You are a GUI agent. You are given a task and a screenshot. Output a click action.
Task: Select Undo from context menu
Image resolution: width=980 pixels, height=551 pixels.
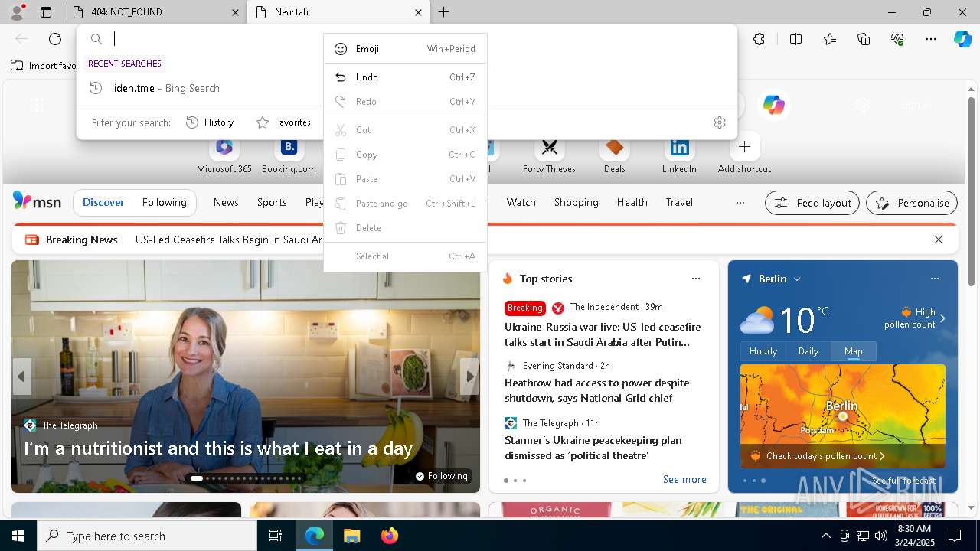pos(405,77)
